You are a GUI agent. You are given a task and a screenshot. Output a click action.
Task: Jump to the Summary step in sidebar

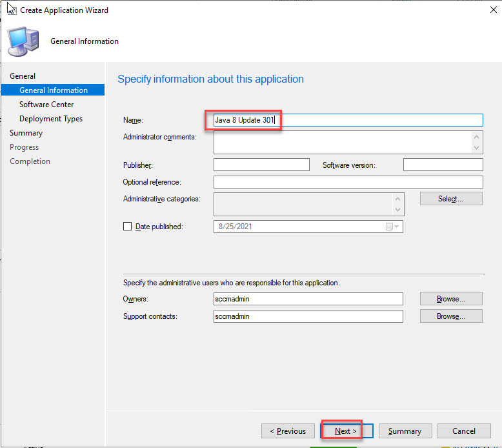[x=26, y=133]
